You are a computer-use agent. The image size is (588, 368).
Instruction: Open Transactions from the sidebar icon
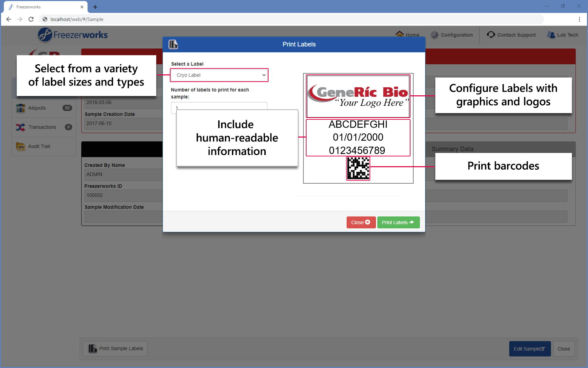20,127
